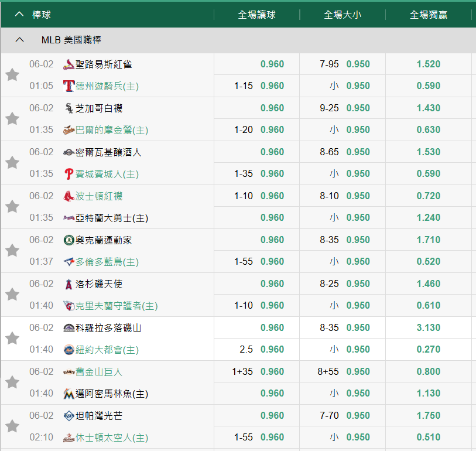Pick 小 0.950 under odds in 多倫多藍鳥 row

point(358,261)
